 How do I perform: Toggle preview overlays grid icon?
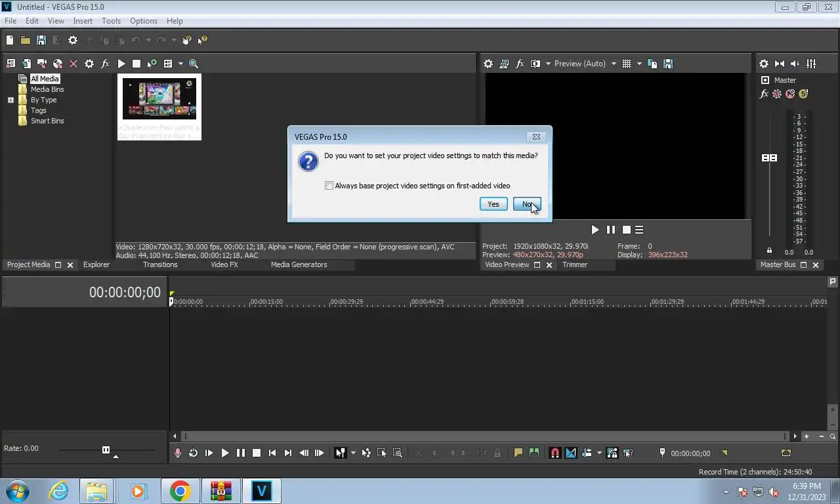coord(627,64)
